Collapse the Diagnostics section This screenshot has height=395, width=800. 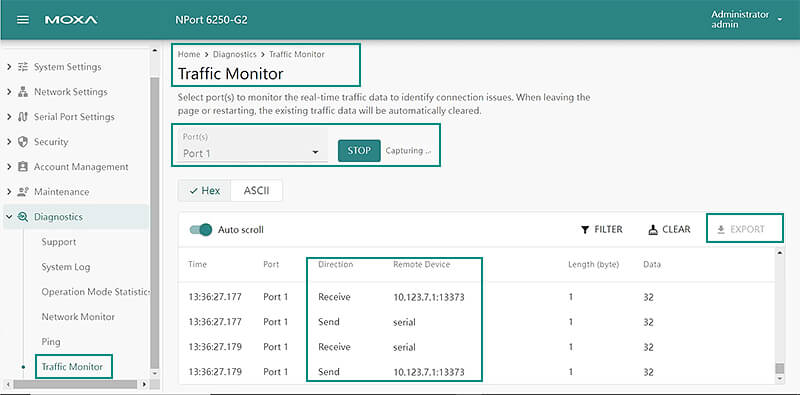point(9,217)
